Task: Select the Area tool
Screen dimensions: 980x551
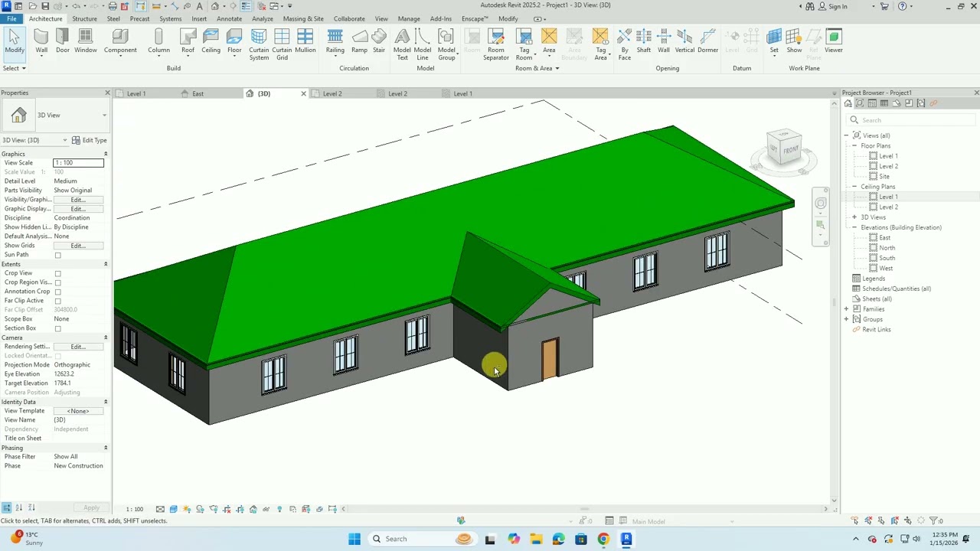Action: click(549, 41)
